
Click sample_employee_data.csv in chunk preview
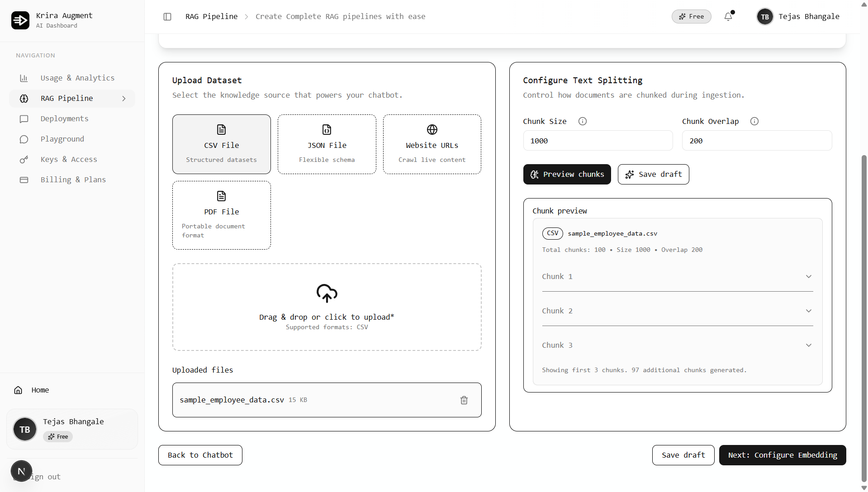coord(612,234)
